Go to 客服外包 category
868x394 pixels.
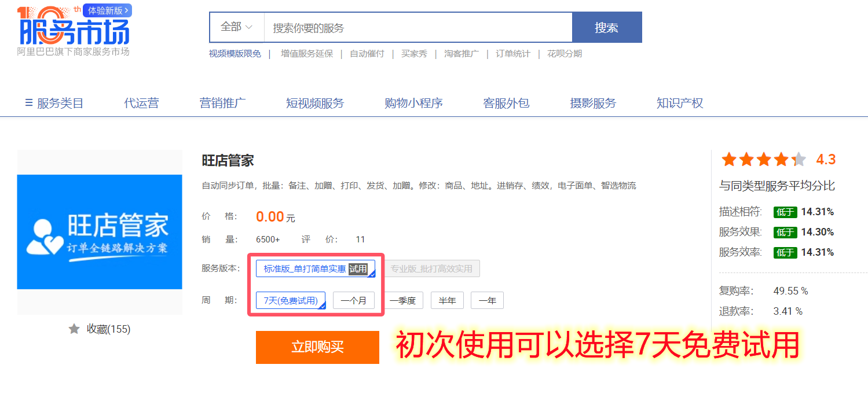click(506, 104)
